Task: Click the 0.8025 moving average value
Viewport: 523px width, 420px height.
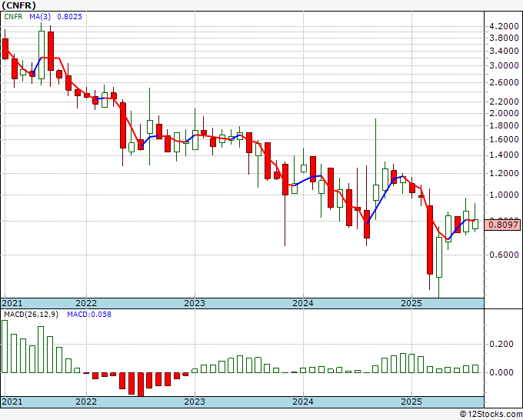Action: coord(69,16)
